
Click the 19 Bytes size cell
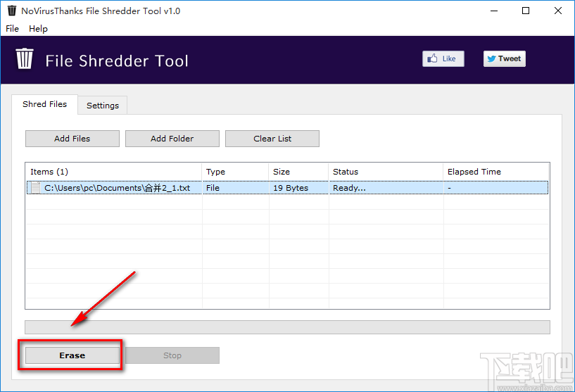pos(291,188)
